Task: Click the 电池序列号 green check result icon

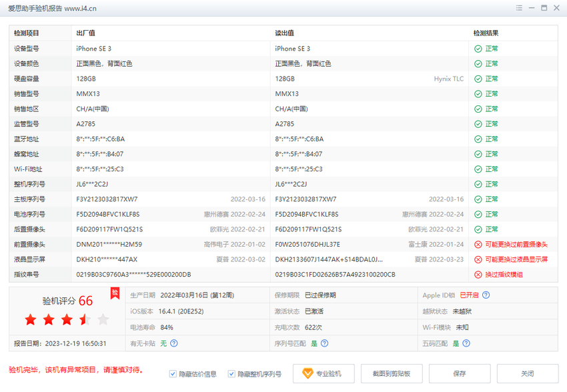Action: [x=478, y=214]
